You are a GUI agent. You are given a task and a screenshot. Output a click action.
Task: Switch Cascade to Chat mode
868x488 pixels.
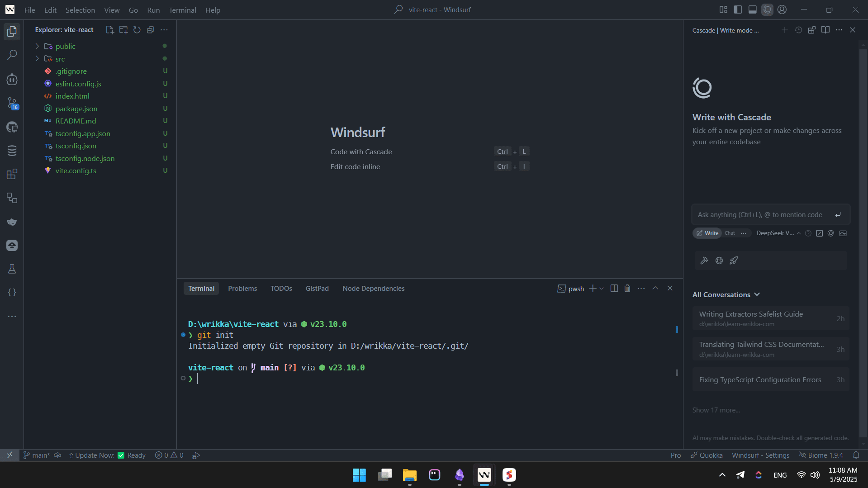[730, 233]
